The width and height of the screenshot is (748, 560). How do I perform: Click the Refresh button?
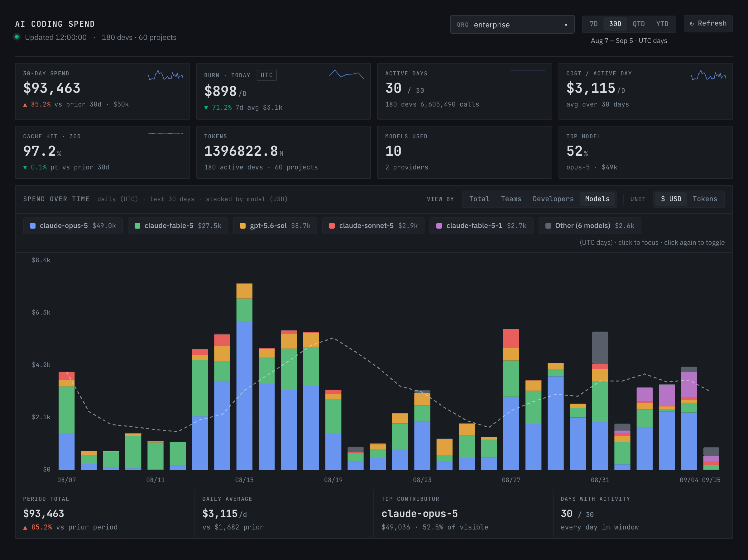point(708,24)
